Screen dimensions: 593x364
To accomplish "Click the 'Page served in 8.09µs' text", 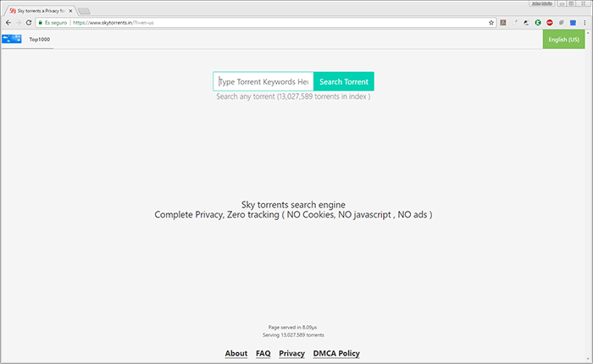I will pos(293,328).
